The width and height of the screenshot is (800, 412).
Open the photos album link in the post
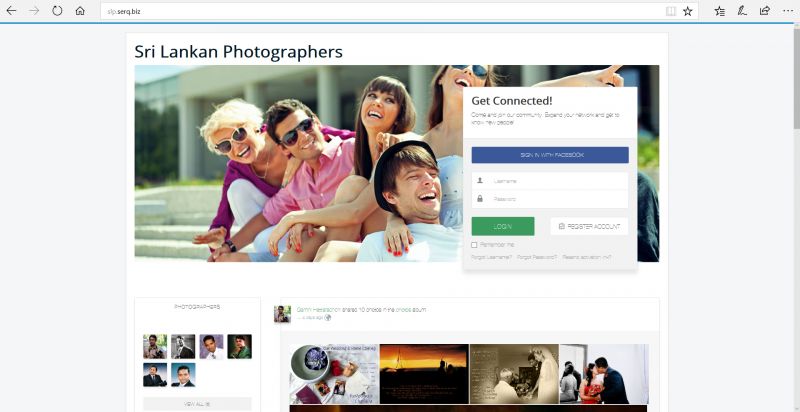click(x=403, y=310)
